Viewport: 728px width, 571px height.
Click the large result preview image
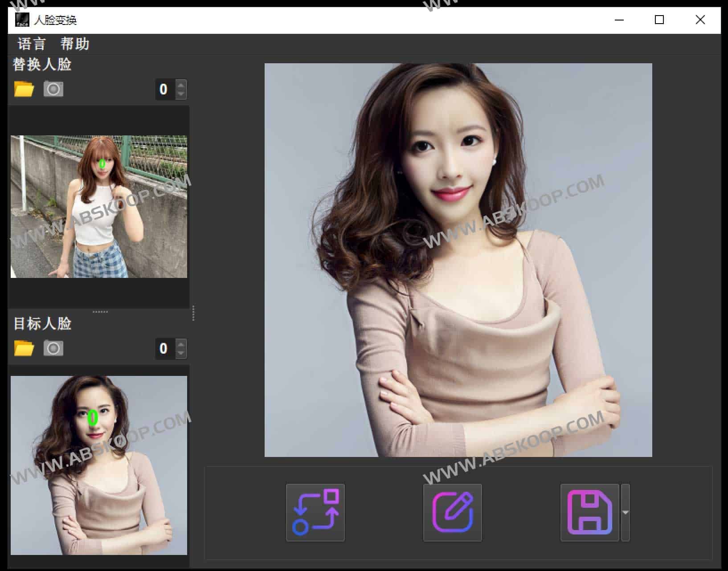(x=458, y=260)
